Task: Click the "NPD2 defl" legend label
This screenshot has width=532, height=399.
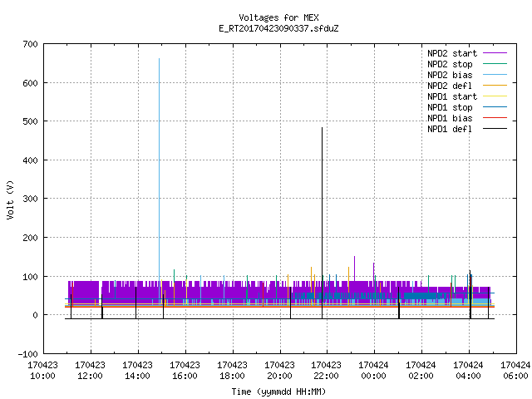Action: (450, 86)
